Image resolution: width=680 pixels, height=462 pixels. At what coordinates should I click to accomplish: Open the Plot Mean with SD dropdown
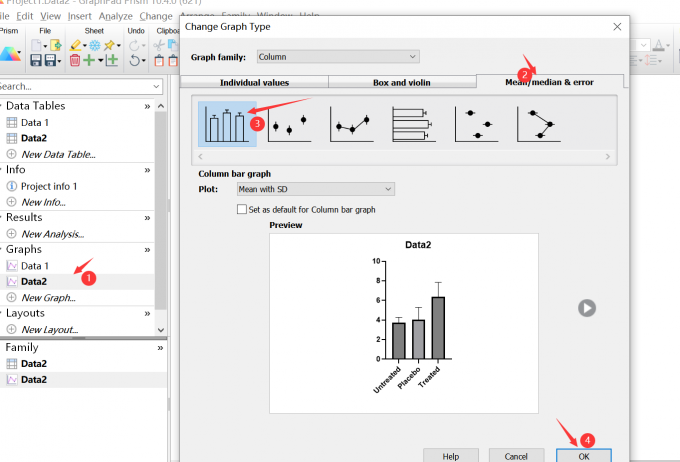point(316,189)
